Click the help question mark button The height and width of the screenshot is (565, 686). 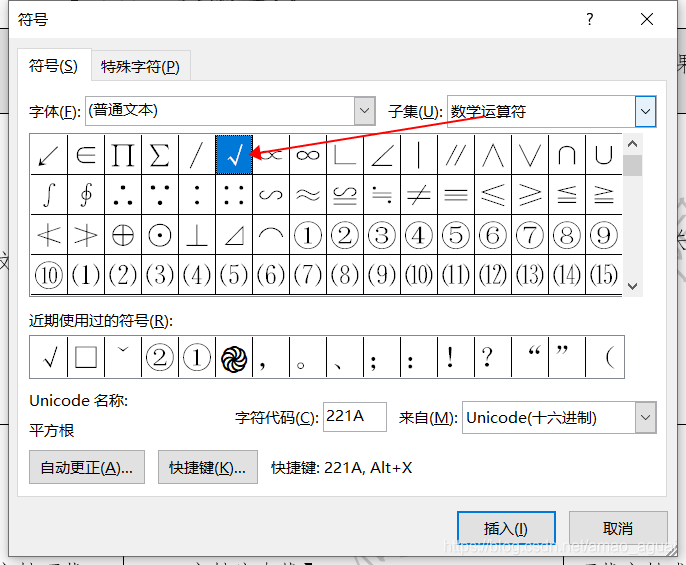pos(590,19)
